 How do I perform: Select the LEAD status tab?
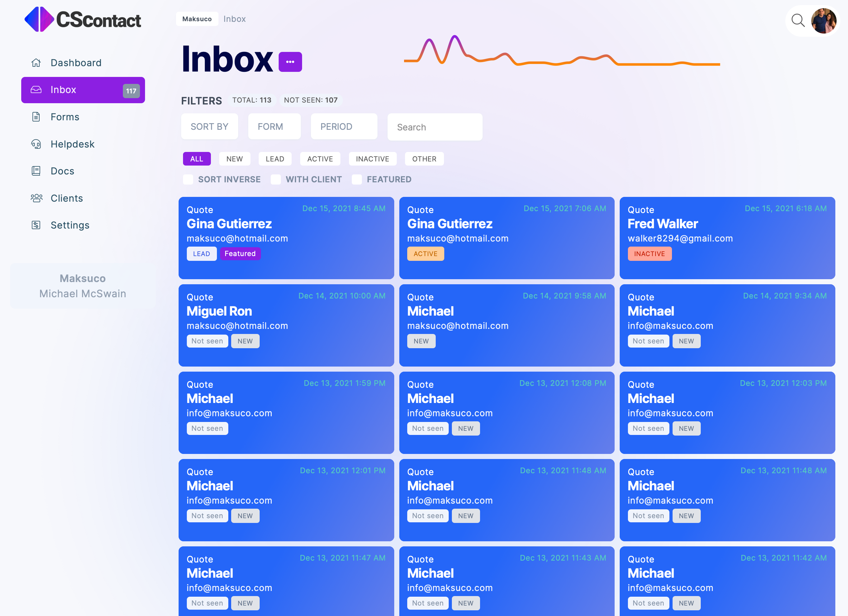[275, 159]
